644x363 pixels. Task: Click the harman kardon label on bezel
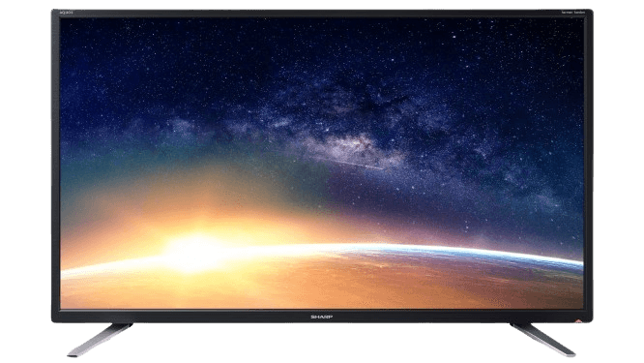point(573,14)
